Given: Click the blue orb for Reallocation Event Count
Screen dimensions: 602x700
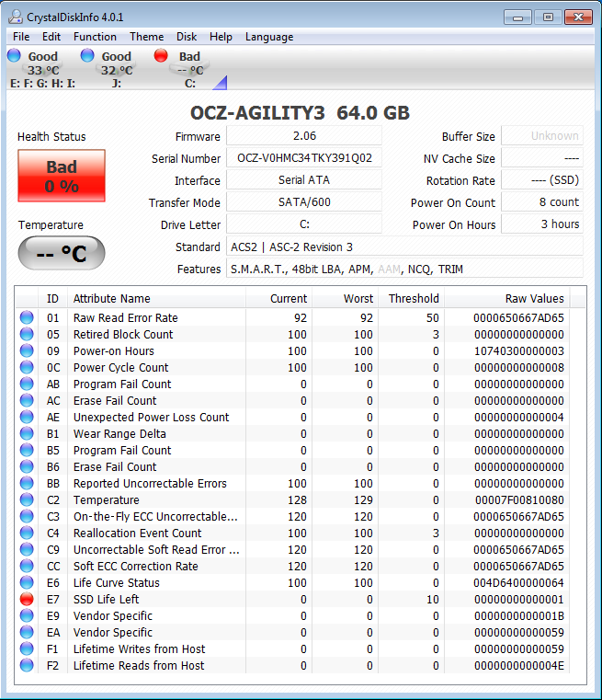Looking at the screenshot, I should pyautogui.click(x=27, y=533).
